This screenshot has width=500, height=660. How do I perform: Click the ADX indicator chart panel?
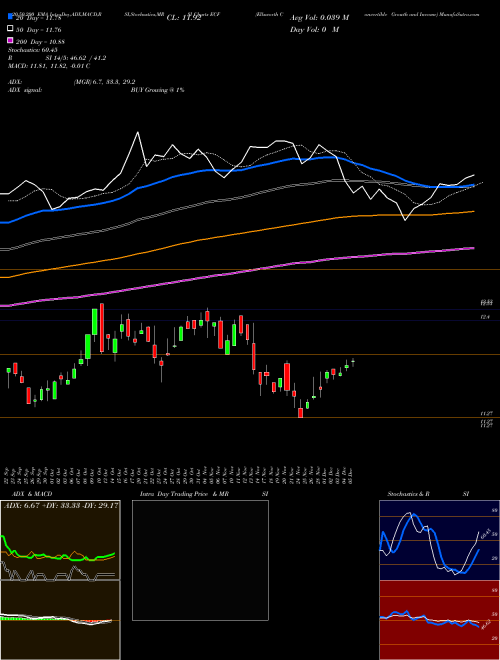click(x=60, y=540)
